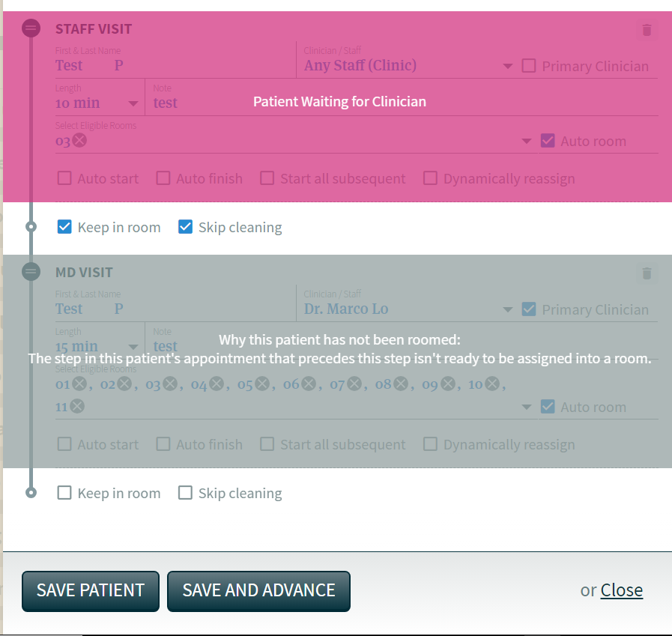
Task: Open the 10 min length dropdown
Action: [133, 103]
